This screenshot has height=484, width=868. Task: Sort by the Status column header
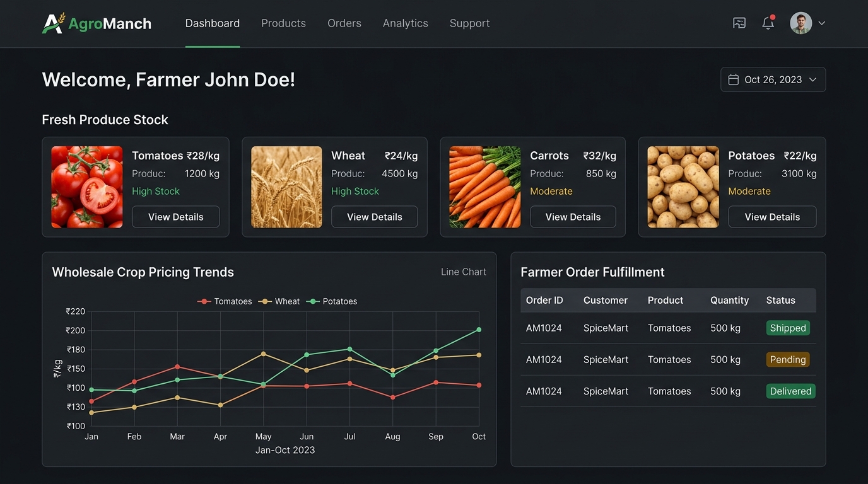click(x=780, y=301)
